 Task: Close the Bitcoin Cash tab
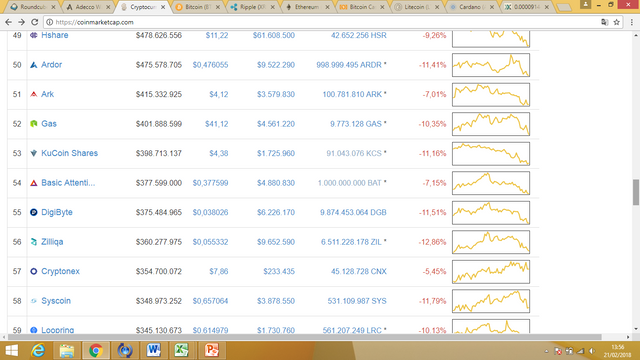[382, 7]
